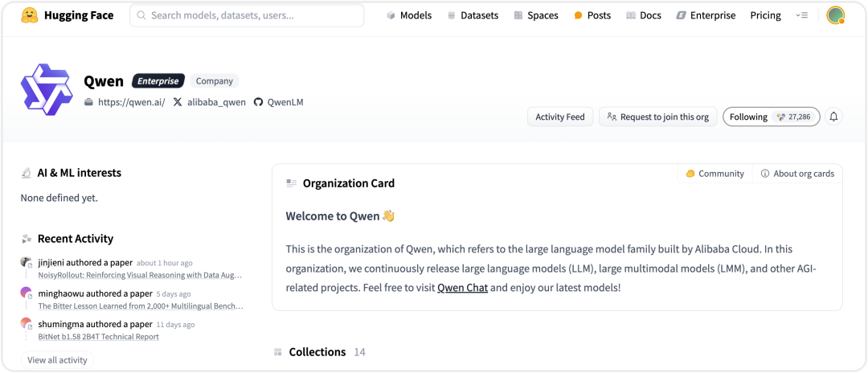Open the shumingma authored a paper entry
This screenshot has height=373, width=868.
coord(95,324)
